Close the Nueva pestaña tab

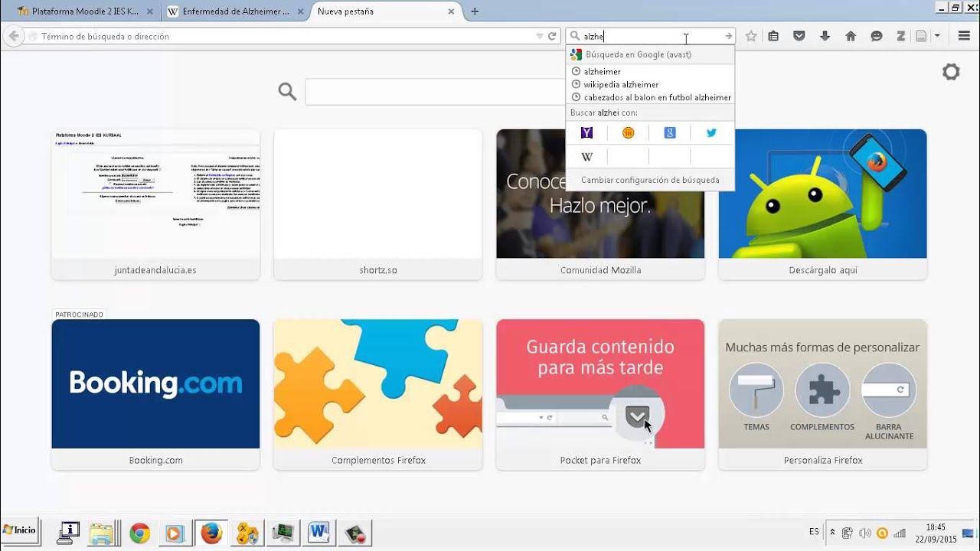[451, 11]
